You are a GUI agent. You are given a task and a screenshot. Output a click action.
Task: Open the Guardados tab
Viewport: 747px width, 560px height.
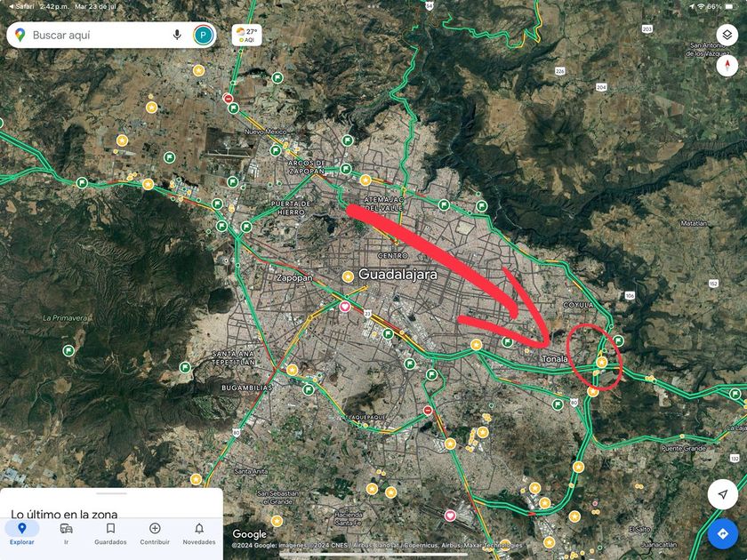[x=110, y=533]
